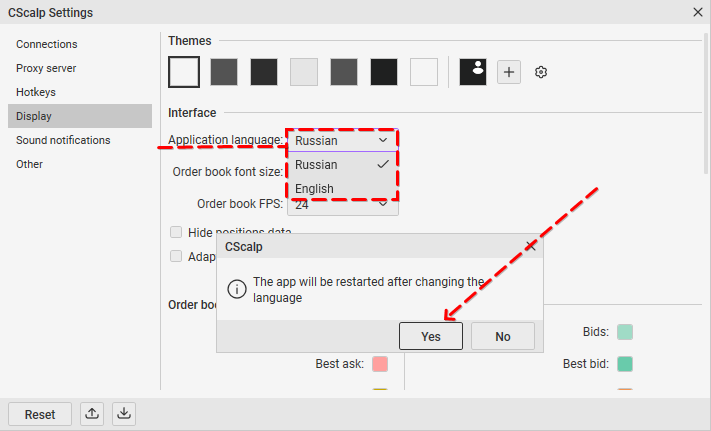Close the CScalp Settings window
Viewport: 711px width, 431px height.
click(x=698, y=12)
